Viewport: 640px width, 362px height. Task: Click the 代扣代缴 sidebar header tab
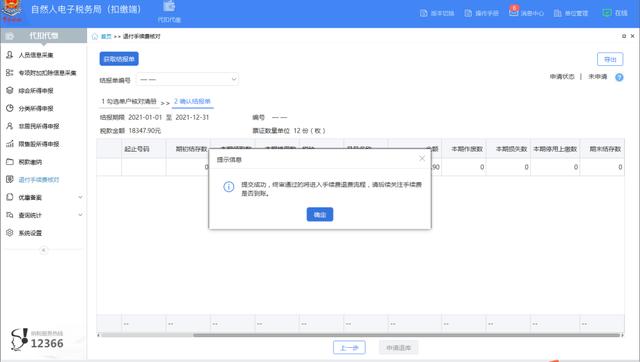tap(43, 36)
